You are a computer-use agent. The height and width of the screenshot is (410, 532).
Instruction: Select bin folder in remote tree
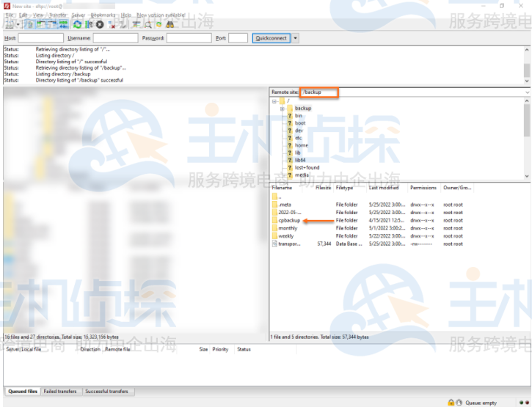pyautogui.click(x=298, y=116)
